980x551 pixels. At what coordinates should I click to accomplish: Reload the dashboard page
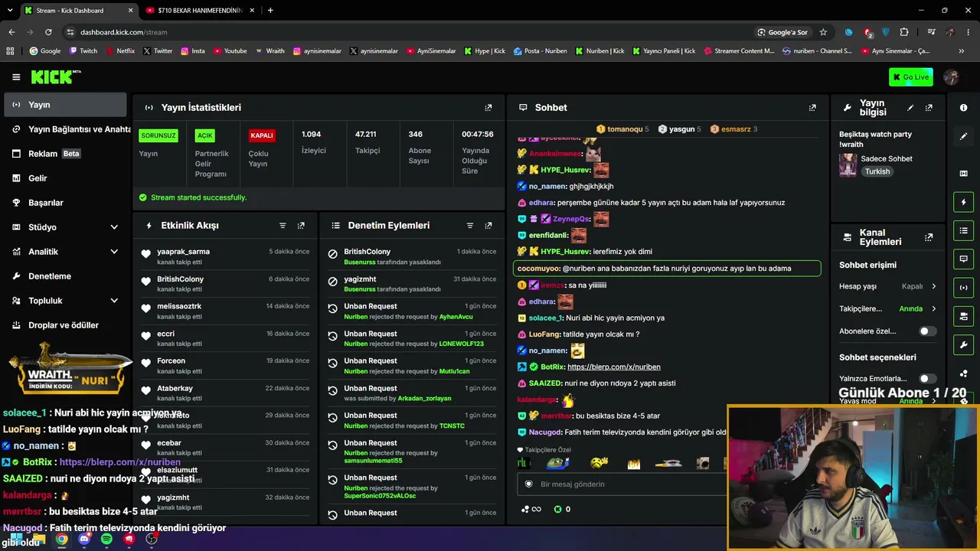click(x=48, y=32)
